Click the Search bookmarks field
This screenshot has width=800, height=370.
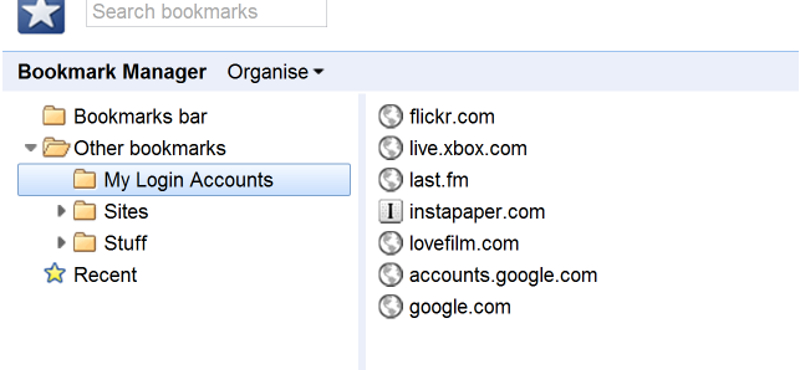tap(207, 12)
